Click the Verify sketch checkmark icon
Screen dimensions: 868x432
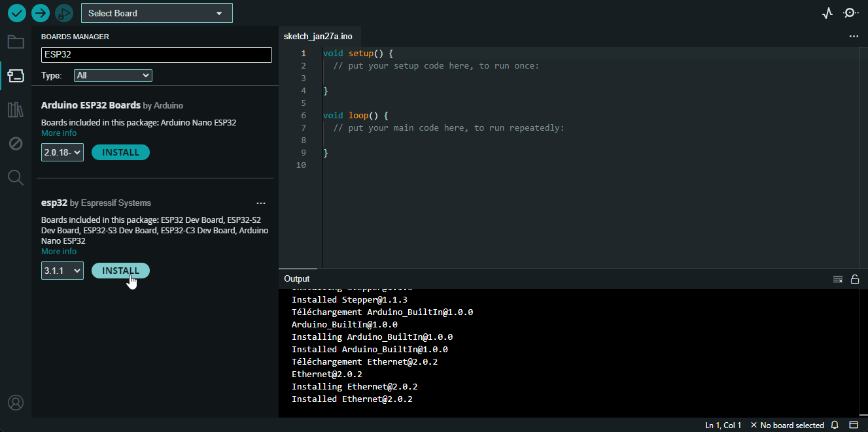click(x=17, y=13)
